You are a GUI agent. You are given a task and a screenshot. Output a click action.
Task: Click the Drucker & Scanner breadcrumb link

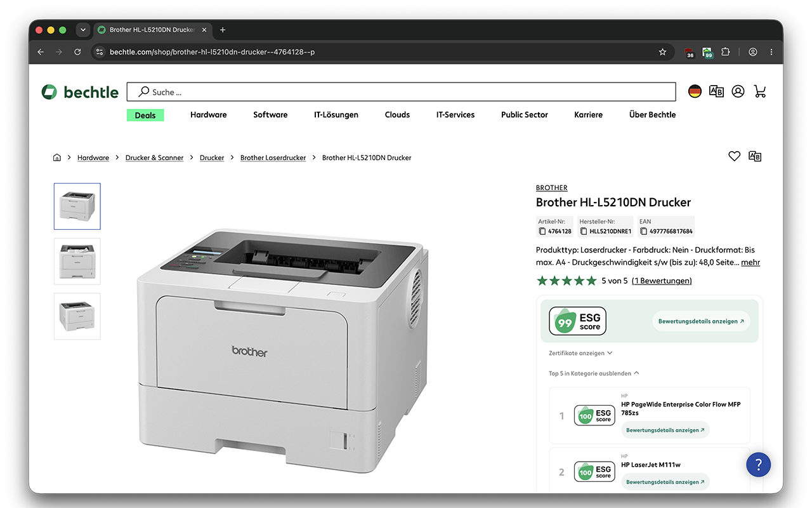click(154, 157)
